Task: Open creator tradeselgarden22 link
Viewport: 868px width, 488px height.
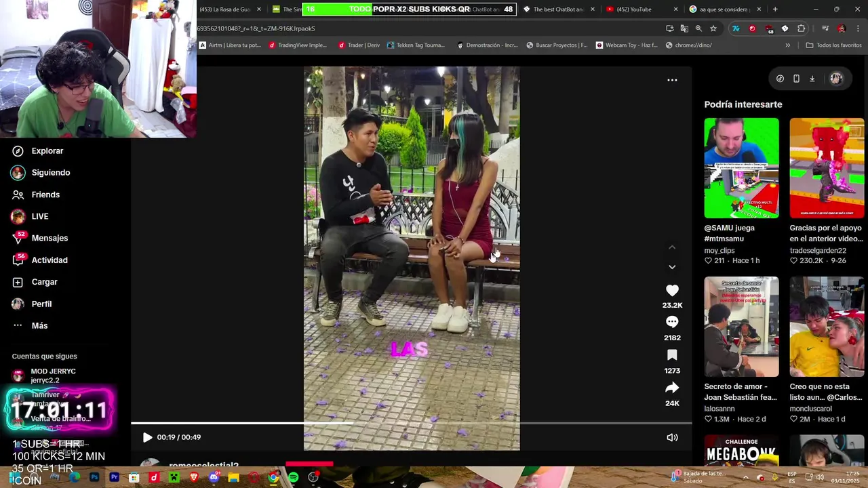Action: point(818,250)
